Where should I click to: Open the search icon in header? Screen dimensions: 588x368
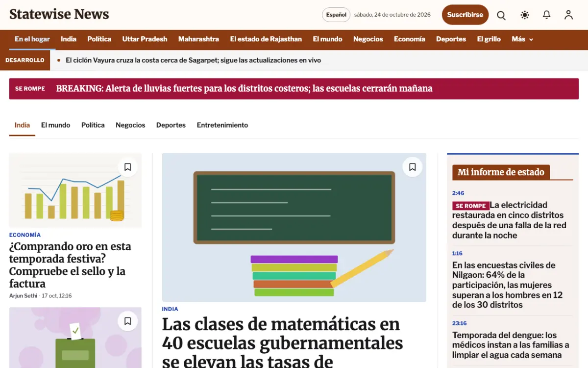click(501, 15)
